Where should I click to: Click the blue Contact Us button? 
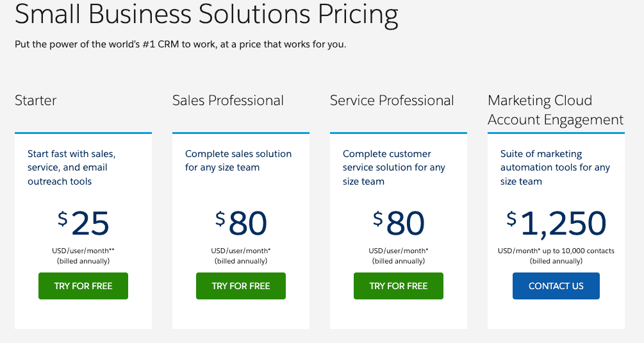tap(556, 286)
